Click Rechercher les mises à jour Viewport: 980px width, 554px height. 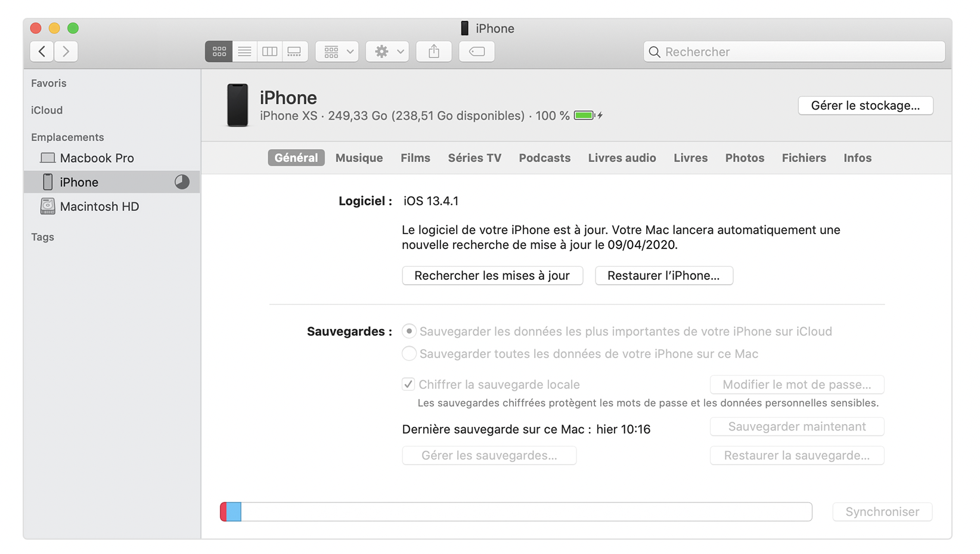pyautogui.click(x=492, y=276)
